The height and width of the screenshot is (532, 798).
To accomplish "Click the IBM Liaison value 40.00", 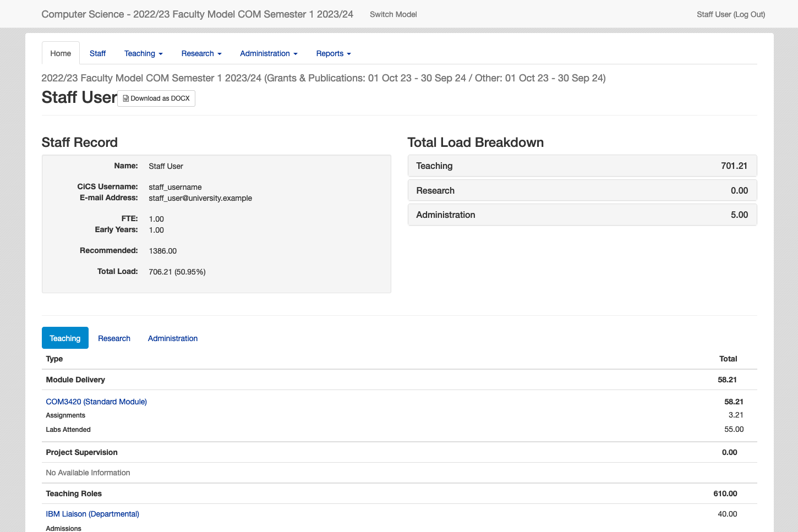I will (x=728, y=514).
